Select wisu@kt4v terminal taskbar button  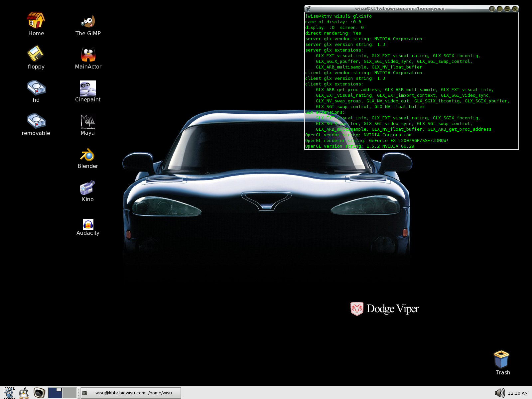tap(131, 393)
